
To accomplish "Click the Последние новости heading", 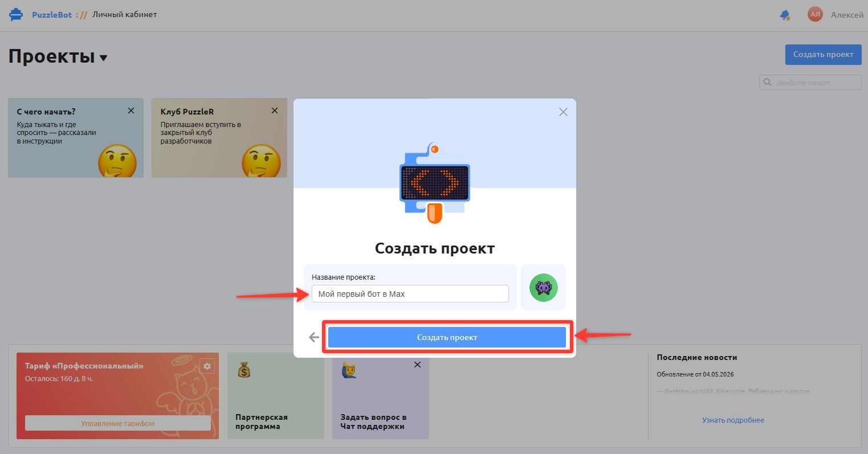I will (696, 357).
